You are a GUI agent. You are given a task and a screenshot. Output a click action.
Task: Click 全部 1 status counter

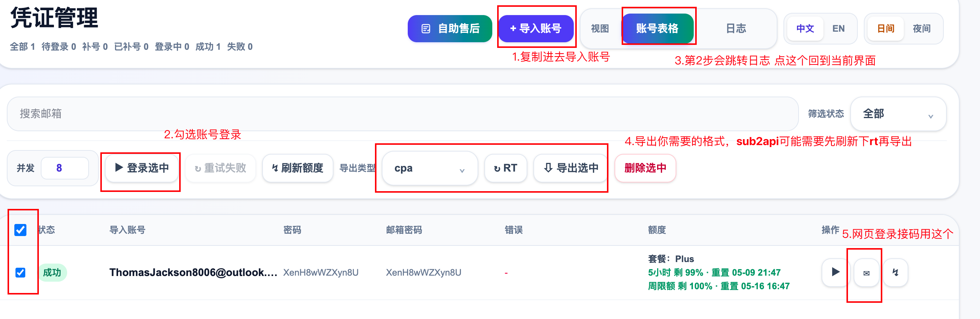[23, 47]
